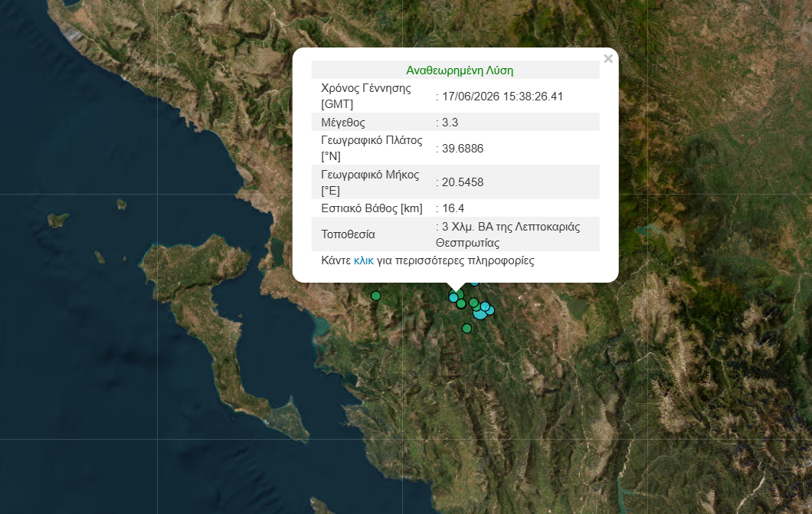Viewport: 812px width, 514px height.
Task: Click the 'Χρόνος Γέννησης [GMT]' label
Action: point(366,96)
